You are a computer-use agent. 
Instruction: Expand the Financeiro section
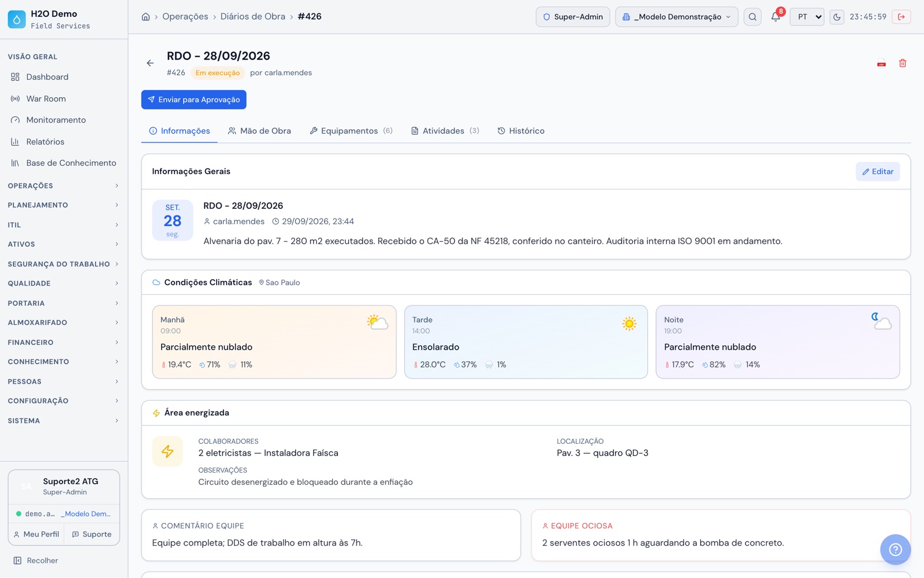pyautogui.click(x=64, y=342)
